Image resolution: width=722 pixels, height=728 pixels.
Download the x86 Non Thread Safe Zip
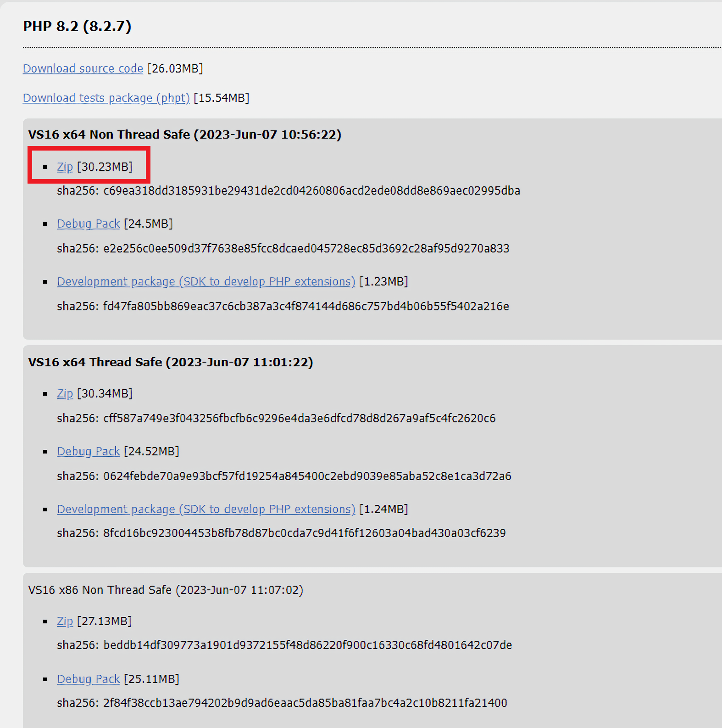65,621
